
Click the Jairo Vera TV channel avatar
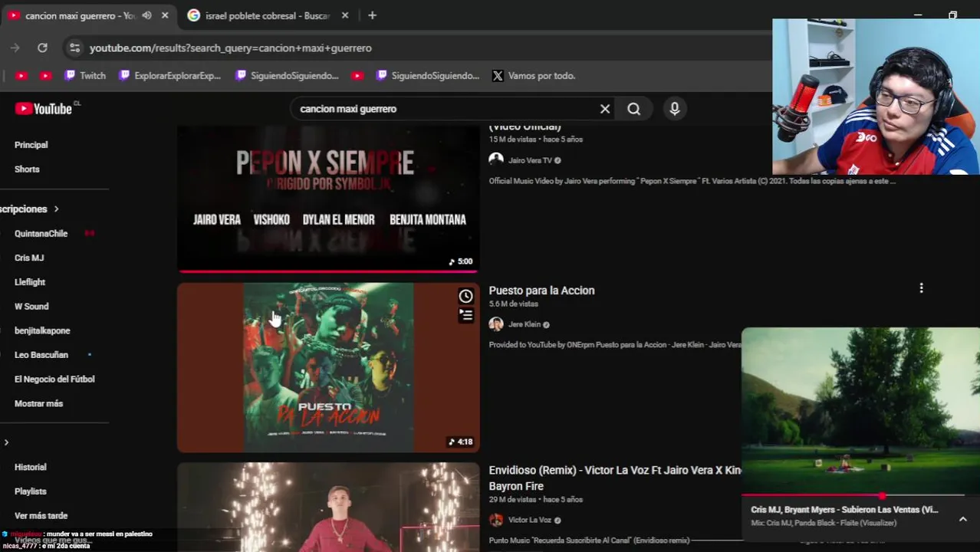[496, 160]
